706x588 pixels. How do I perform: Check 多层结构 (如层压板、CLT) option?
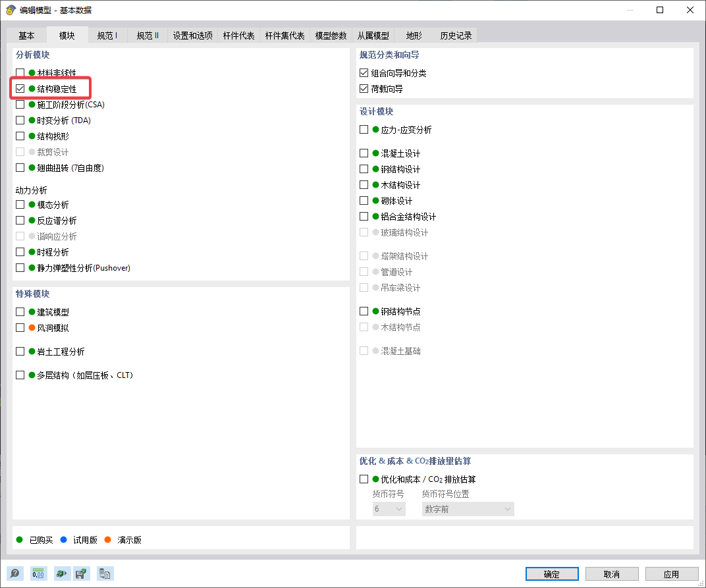[x=20, y=375]
